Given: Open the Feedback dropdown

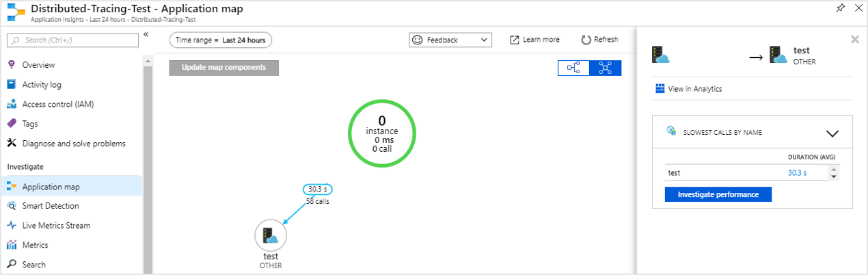Looking at the screenshot, I should pos(450,40).
